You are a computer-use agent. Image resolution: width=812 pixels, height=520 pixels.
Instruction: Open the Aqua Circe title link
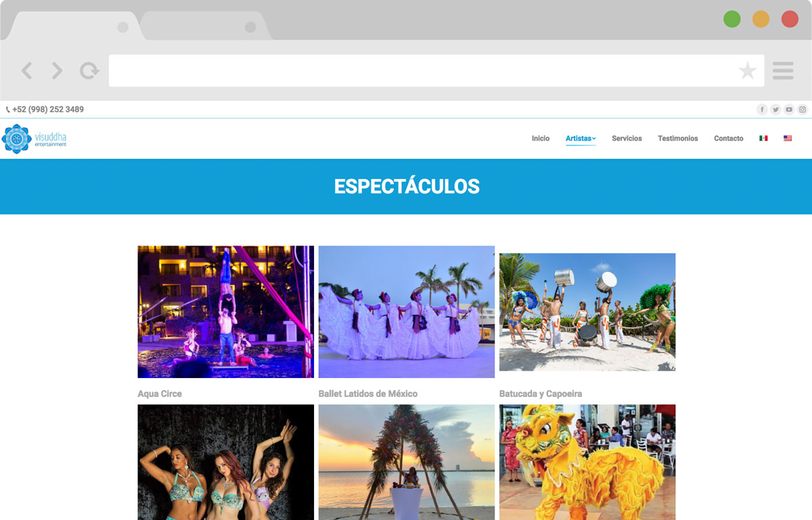[160, 394]
